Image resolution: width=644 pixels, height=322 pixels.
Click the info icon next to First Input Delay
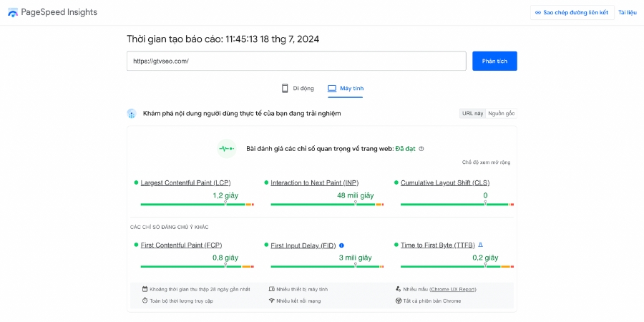pos(341,245)
